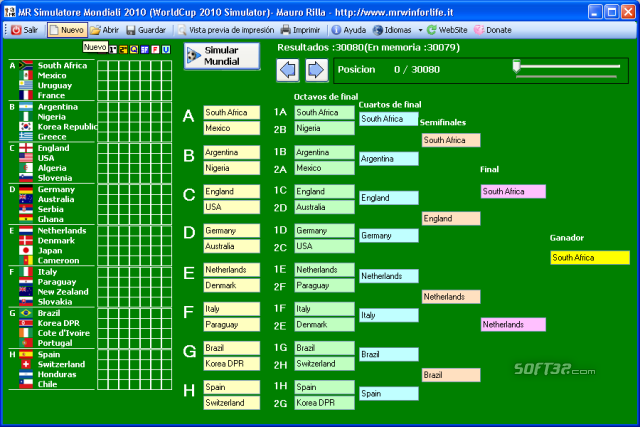Click the Switzerland flag icon
The width and height of the screenshot is (640, 427).
click(26, 364)
